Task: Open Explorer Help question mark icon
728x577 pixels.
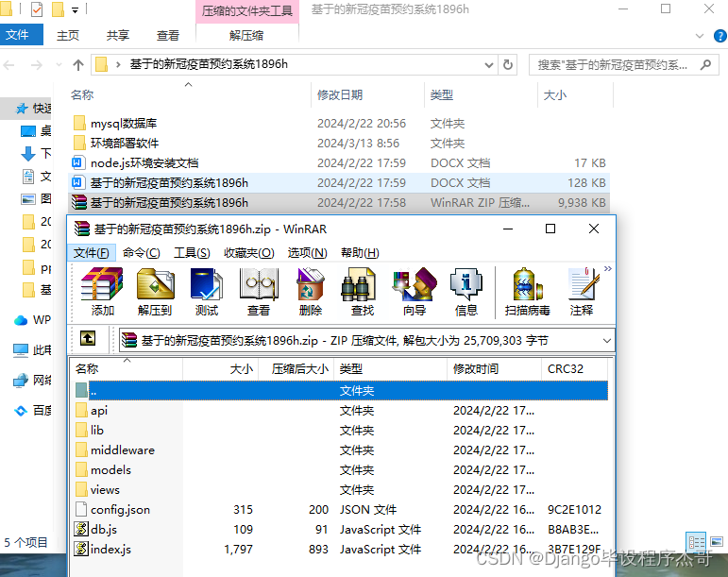Action: click(720, 36)
